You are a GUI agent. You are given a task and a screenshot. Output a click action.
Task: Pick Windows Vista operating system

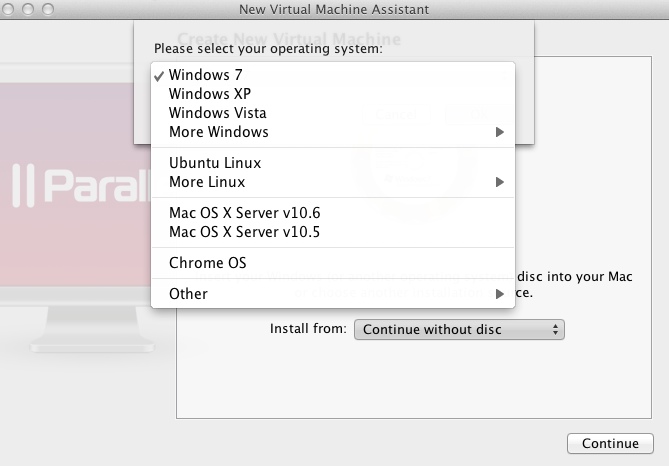[x=333, y=113]
